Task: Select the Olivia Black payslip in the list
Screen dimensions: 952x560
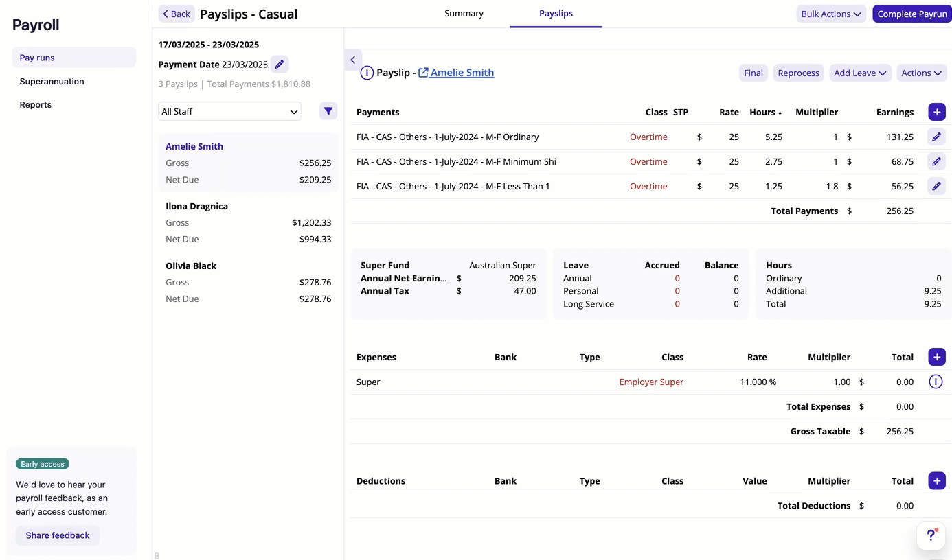Action: click(x=249, y=282)
